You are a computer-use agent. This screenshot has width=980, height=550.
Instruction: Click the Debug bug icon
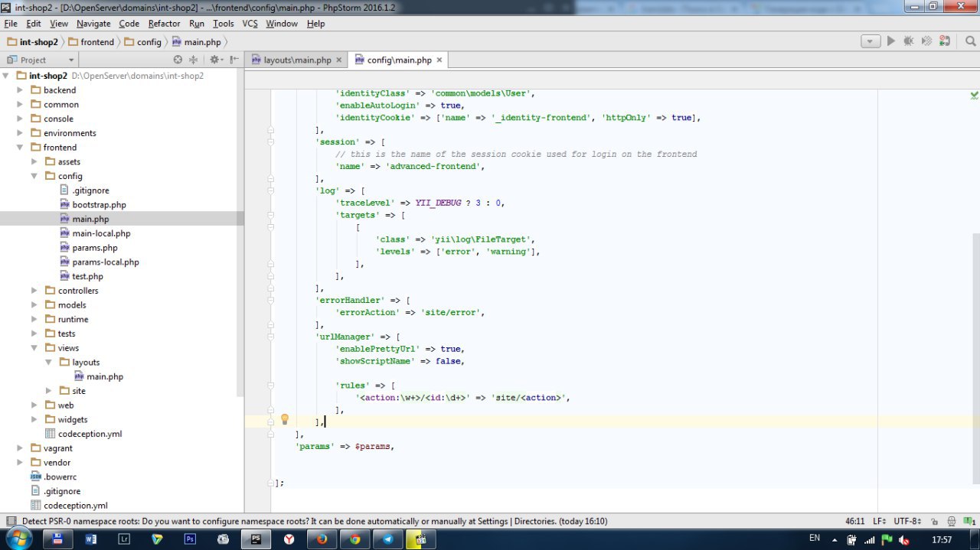909,41
